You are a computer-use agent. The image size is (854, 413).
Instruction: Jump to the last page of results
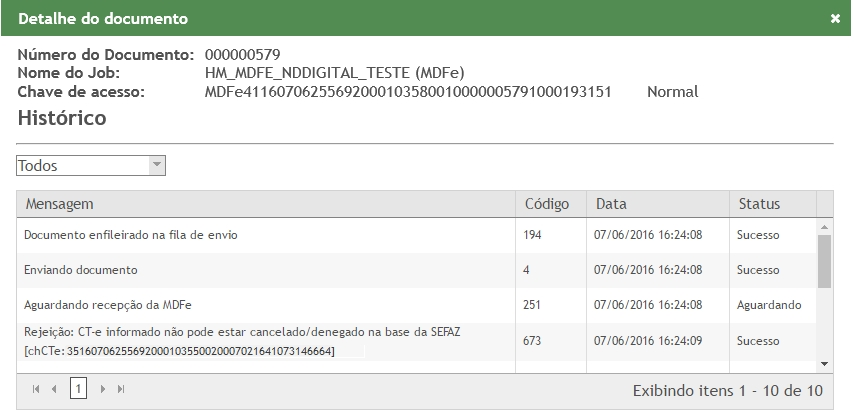click(x=121, y=388)
